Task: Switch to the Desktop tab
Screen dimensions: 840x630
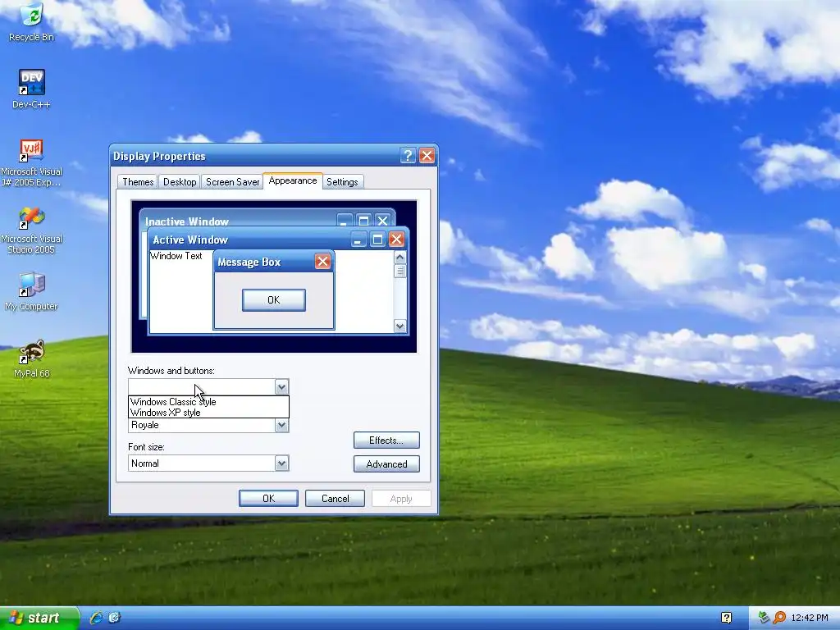Action: pyautogui.click(x=180, y=182)
